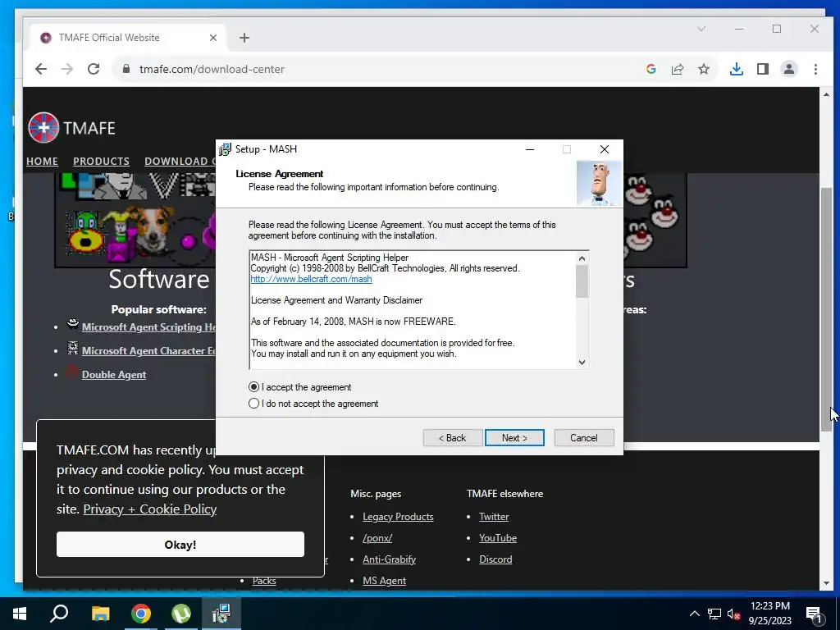Click page scrollbar down arrow
Image resolution: width=840 pixels, height=630 pixels.
826,583
